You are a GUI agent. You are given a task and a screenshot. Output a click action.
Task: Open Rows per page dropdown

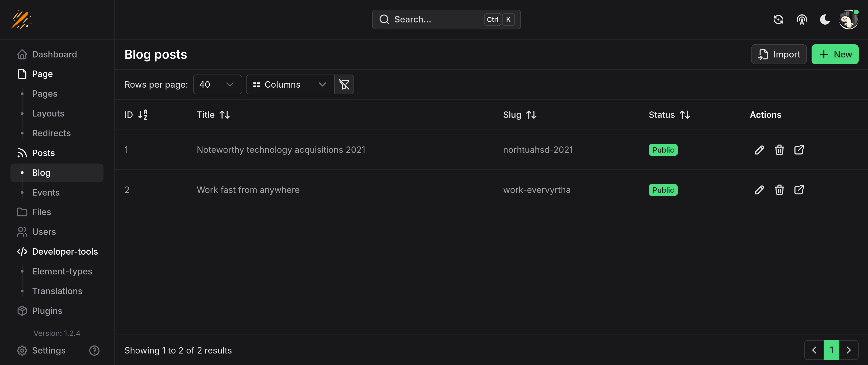pos(217,84)
